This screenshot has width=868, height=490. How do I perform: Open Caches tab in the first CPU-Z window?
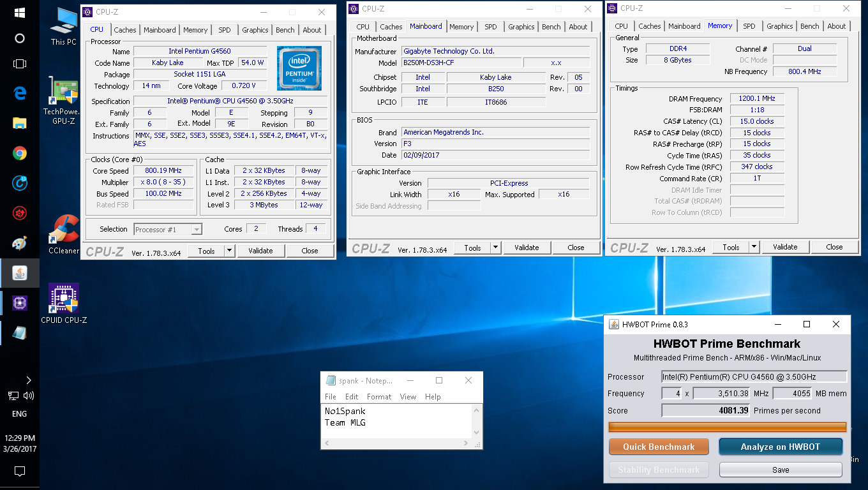(x=125, y=30)
